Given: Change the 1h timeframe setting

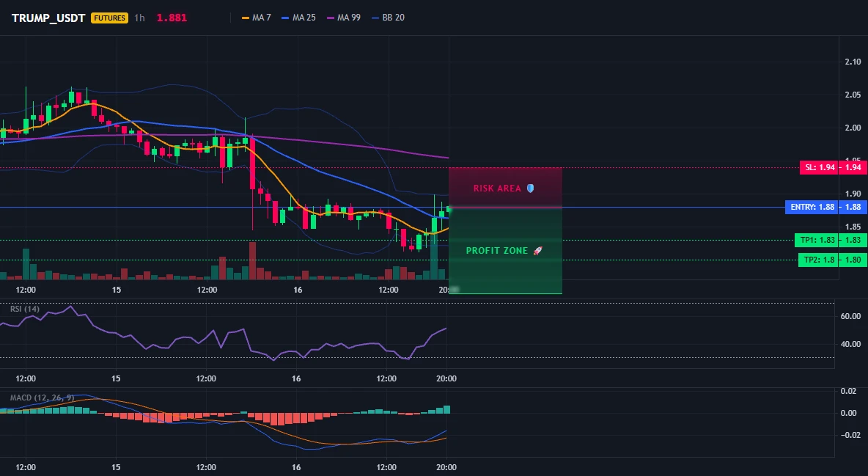Looking at the screenshot, I should [139, 18].
